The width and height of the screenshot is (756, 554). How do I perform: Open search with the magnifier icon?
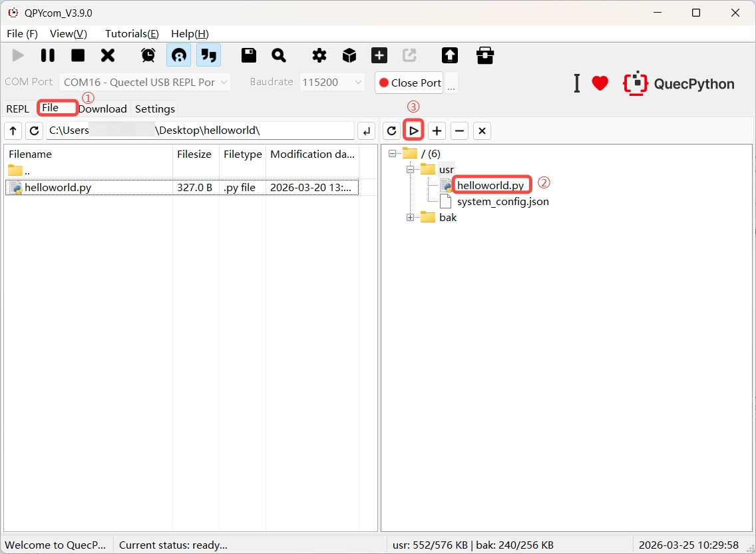point(279,55)
